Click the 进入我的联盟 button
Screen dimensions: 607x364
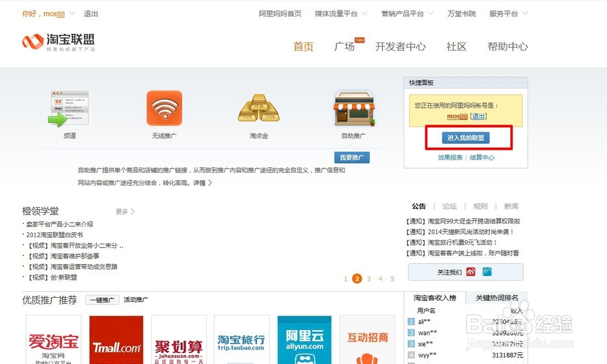tap(466, 138)
